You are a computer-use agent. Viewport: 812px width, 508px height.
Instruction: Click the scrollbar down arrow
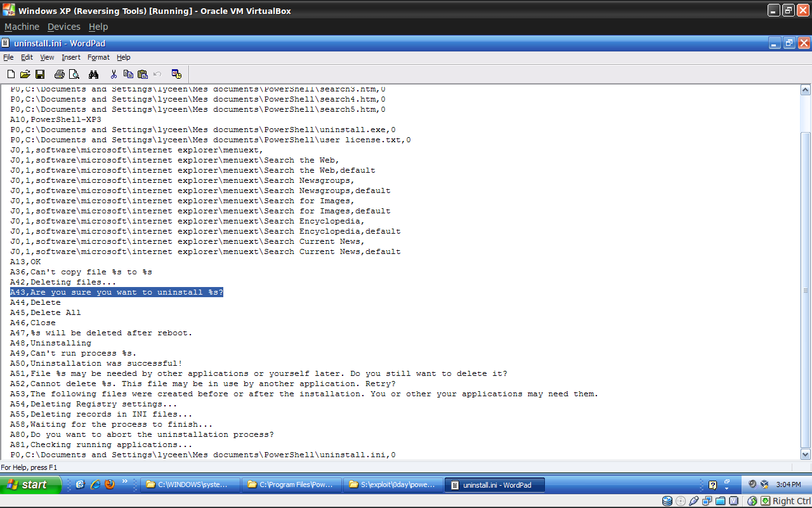click(x=806, y=454)
